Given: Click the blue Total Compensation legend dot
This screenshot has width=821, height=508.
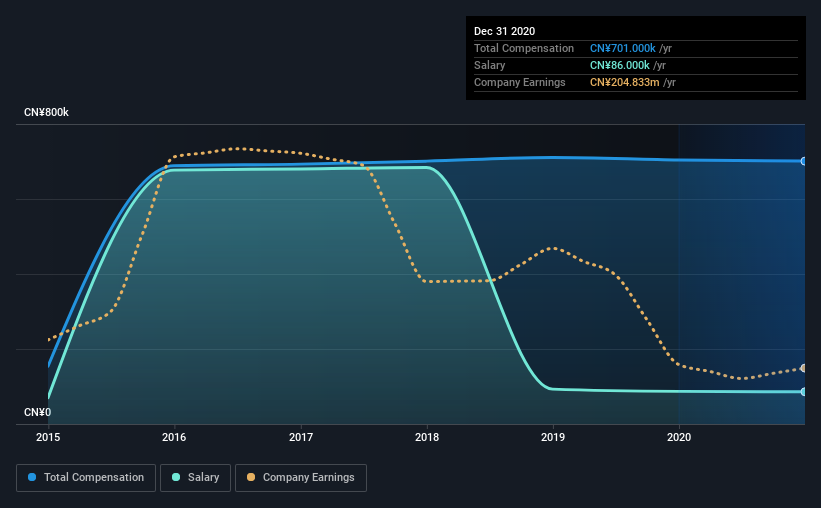Looking at the screenshot, I should (32, 477).
